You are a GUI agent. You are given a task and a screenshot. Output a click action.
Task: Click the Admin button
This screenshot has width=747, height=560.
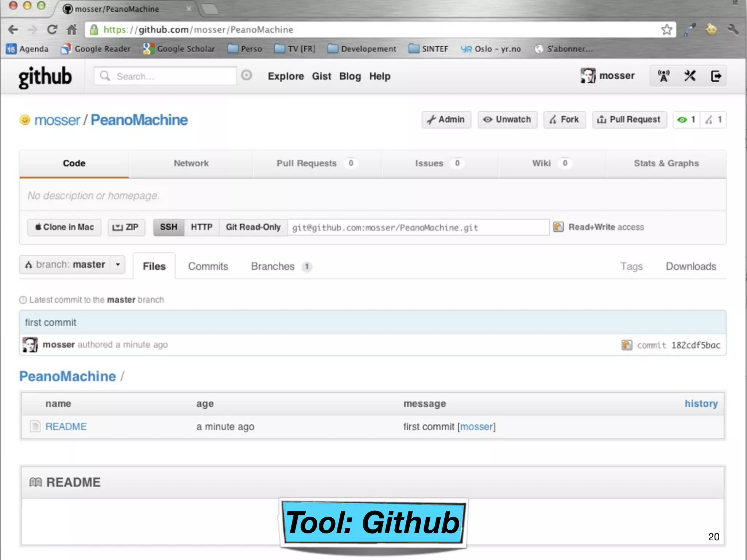pos(446,120)
